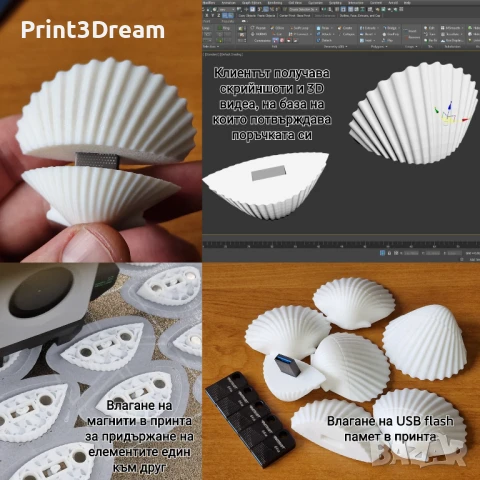Image resolution: width=480 pixels, height=480 pixels.
Task: Select the Bridge tool
Action: [390, 28]
